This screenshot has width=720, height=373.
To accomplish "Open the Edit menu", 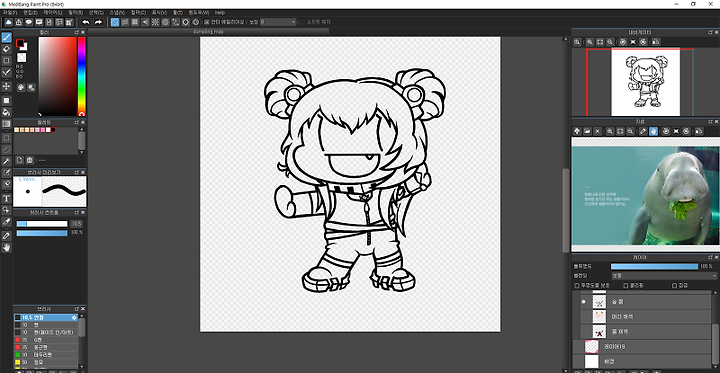I will tap(30, 12).
